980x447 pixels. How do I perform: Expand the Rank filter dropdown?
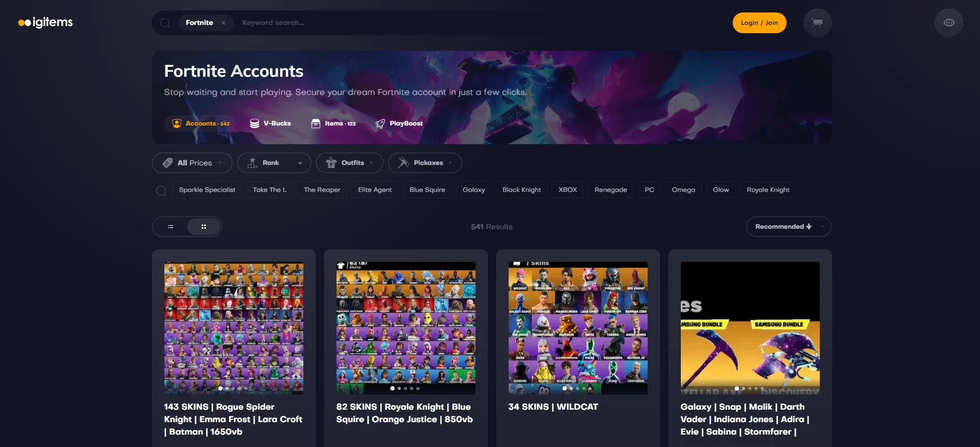pyautogui.click(x=274, y=163)
